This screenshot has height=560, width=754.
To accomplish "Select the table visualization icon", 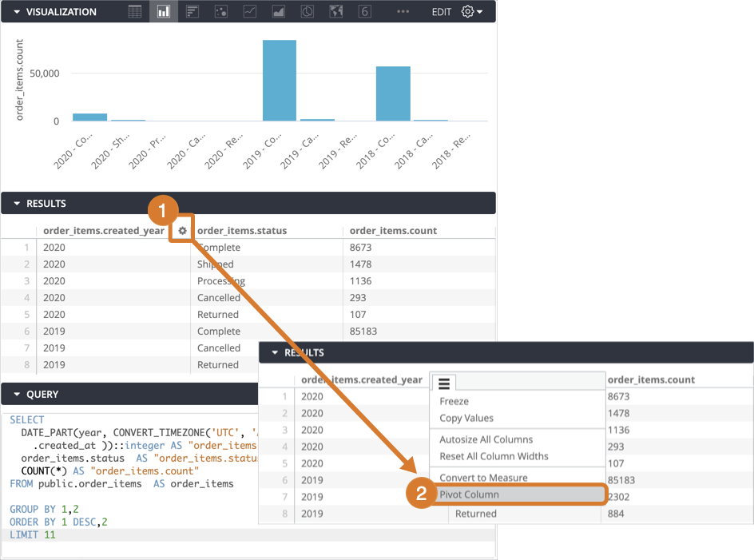I will [136, 12].
